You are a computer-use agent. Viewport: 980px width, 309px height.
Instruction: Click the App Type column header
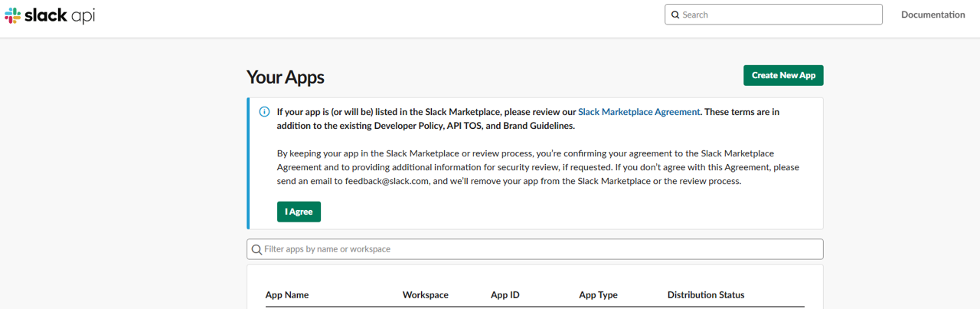[598, 295]
